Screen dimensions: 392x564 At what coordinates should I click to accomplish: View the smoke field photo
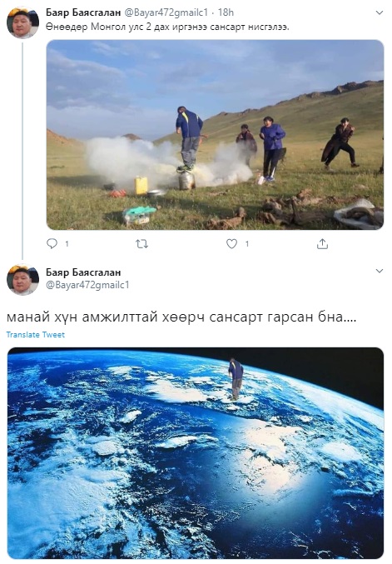click(x=216, y=135)
